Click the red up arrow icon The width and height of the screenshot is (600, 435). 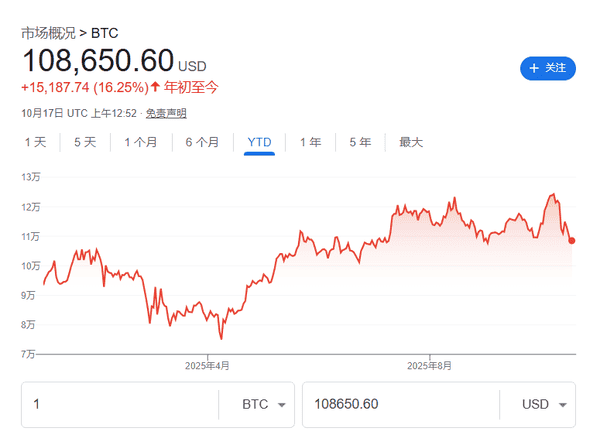click(x=155, y=85)
